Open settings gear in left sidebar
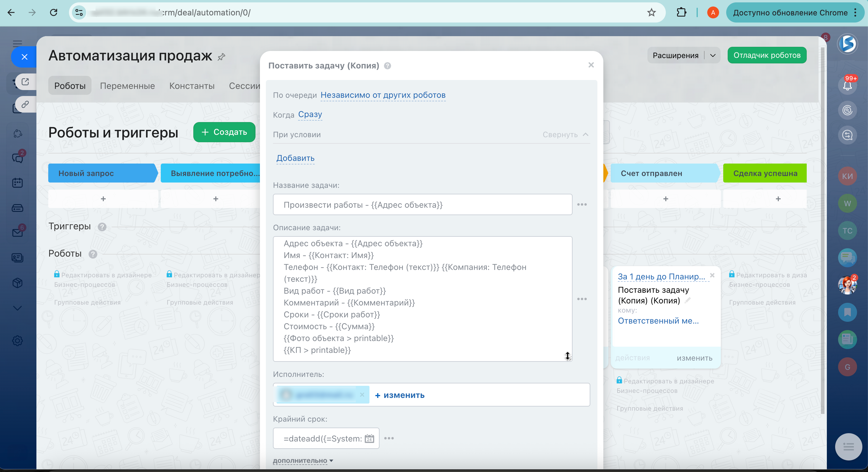This screenshot has height=472, width=868. click(17, 340)
